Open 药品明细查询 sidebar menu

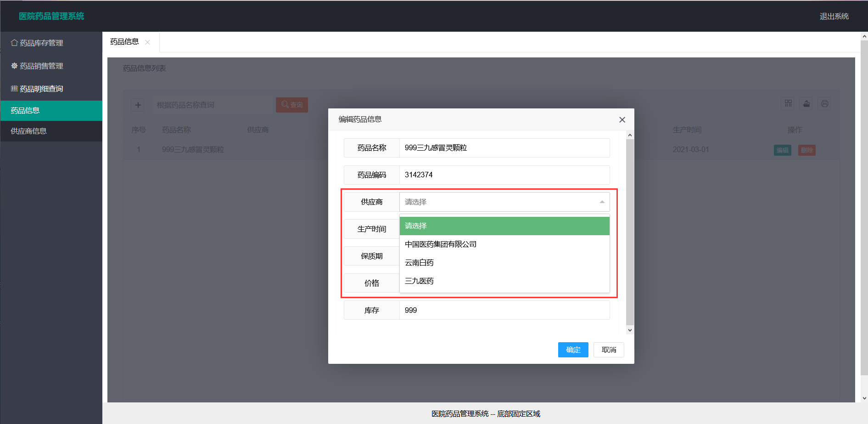tap(51, 89)
